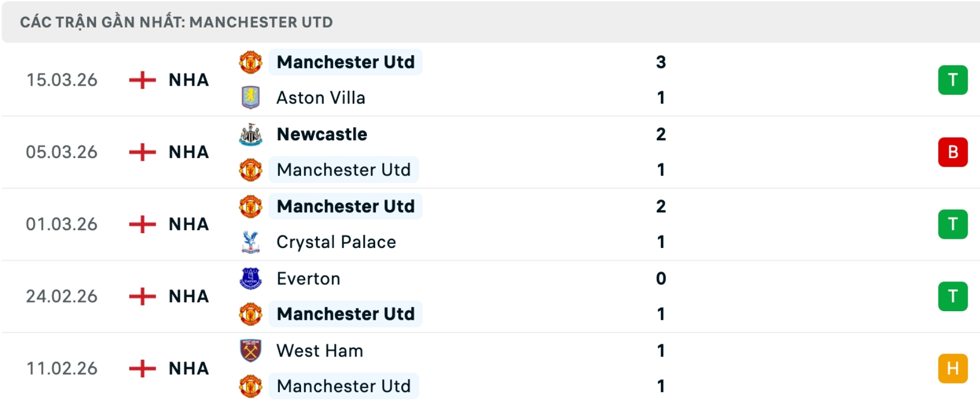This screenshot has height=404, width=980.
Task: Click the Aston Villa club crest
Action: [x=251, y=97]
